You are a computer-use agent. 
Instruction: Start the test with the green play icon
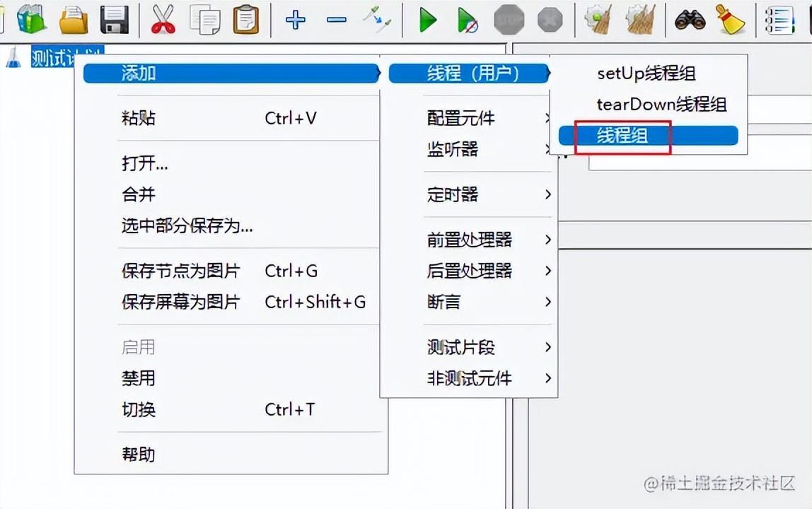(x=427, y=20)
